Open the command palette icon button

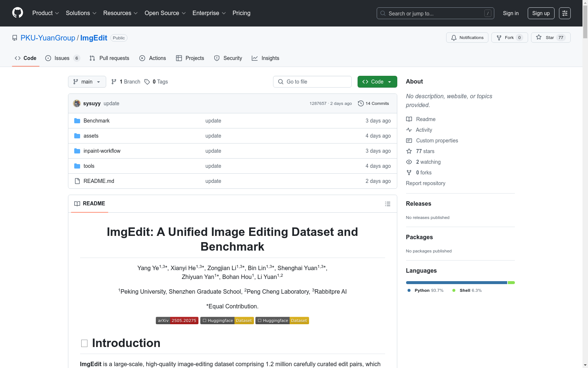[565, 13]
